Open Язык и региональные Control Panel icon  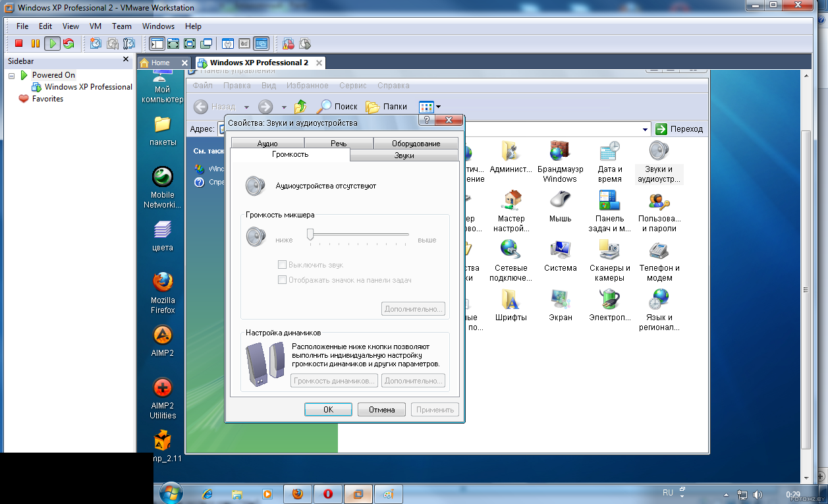[659, 310]
